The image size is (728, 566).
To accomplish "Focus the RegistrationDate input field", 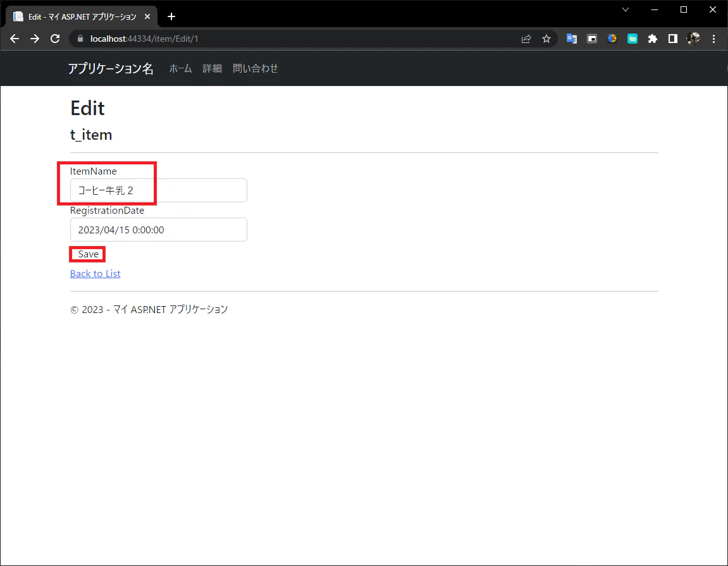I will 158,230.
